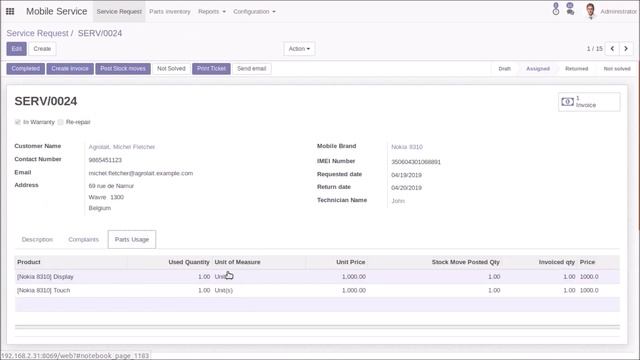
Task: Open technician John link
Action: coord(398,201)
